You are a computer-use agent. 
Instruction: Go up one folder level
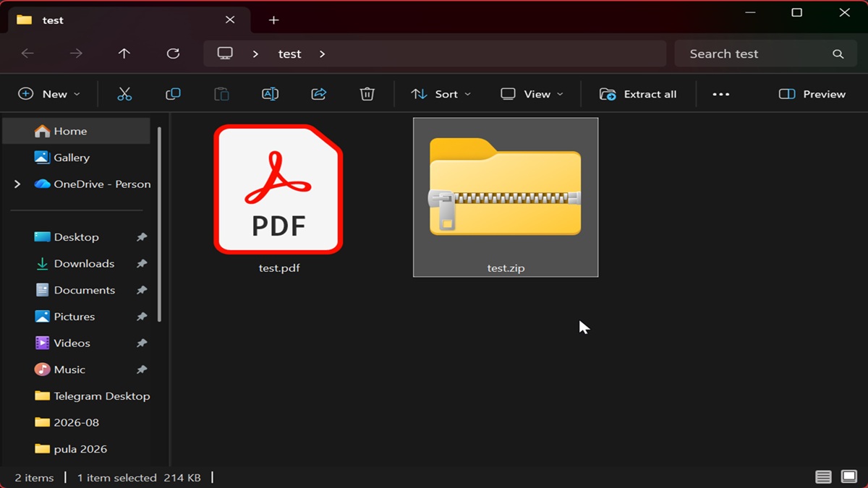pos(124,53)
